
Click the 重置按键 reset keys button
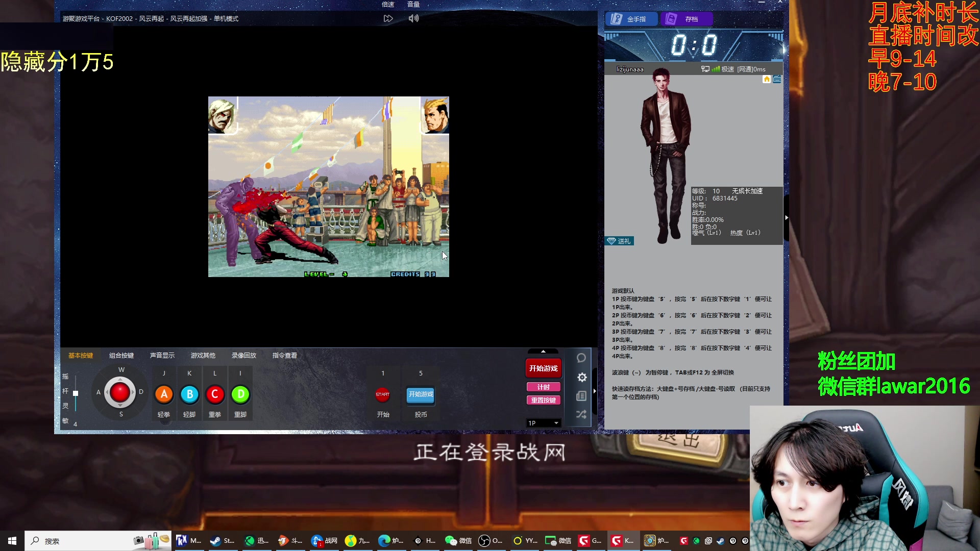pyautogui.click(x=543, y=400)
